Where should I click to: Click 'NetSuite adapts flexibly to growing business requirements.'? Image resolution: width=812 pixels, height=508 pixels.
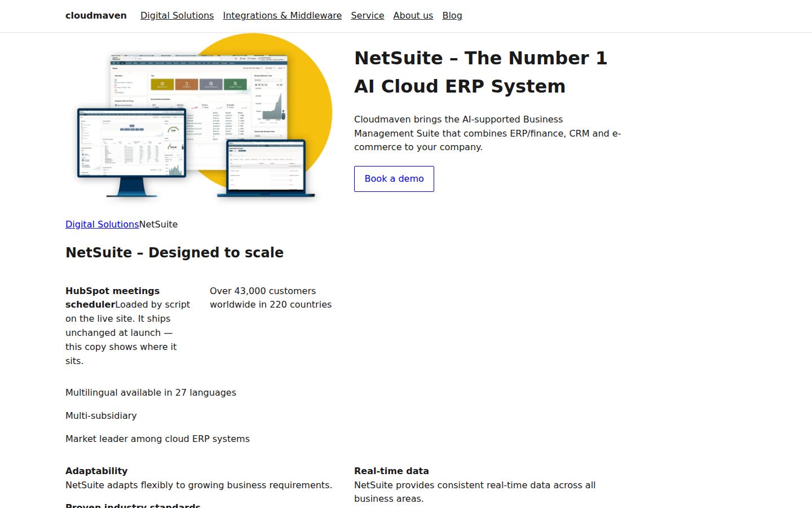(198, 485)
